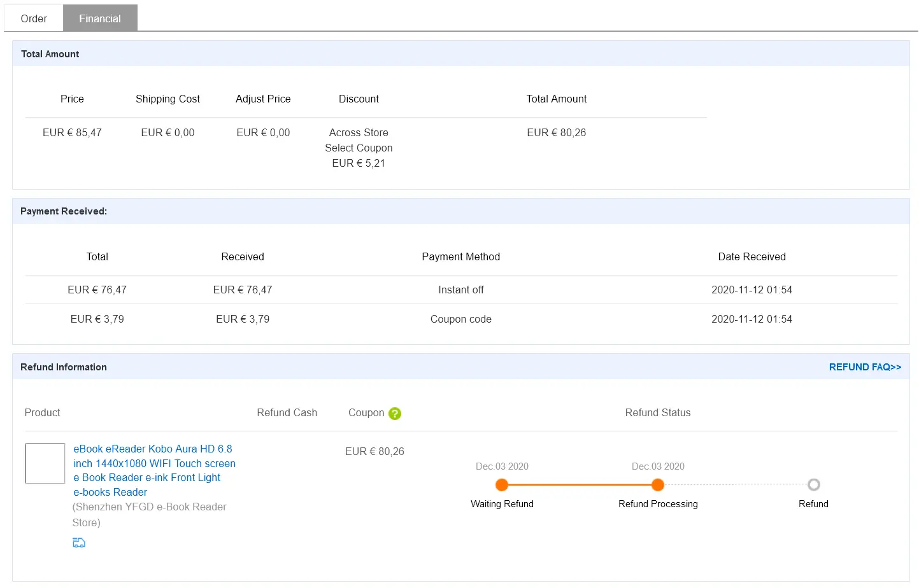Open the eBook eReader Kobo Aura product link
Image resolution: width=919 pixels, height=588 pixels.
pos(154,470)
